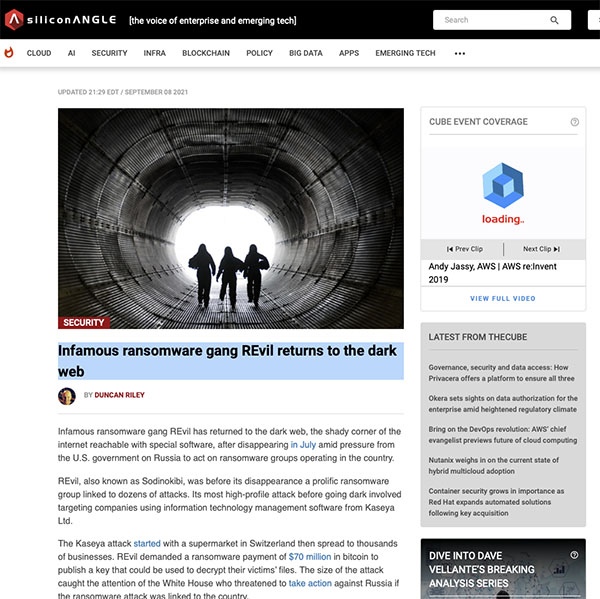This screenshot has width=600, height=599.
Task: Click the REvil article headline
Action: 231,361
